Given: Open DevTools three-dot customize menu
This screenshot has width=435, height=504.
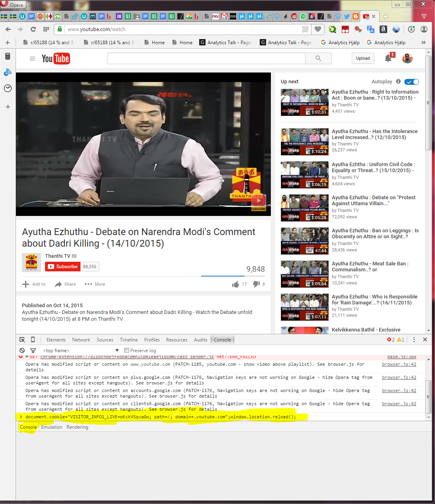Looking at the screenshot, I should 414,339.
